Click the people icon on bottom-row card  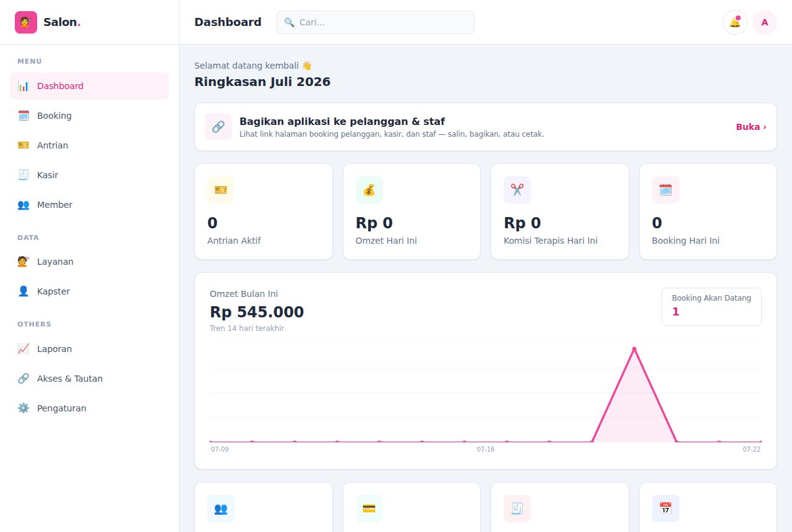pos(221,508)
